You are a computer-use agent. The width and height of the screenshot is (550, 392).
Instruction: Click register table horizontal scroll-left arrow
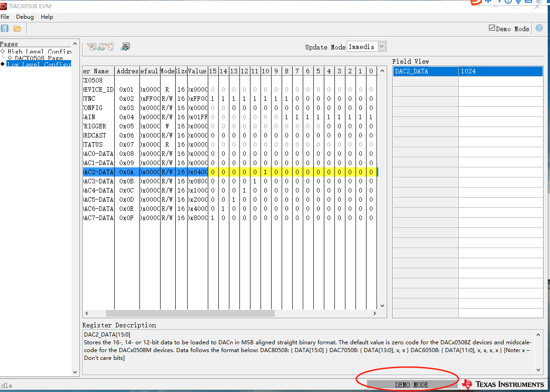[87, 314]
